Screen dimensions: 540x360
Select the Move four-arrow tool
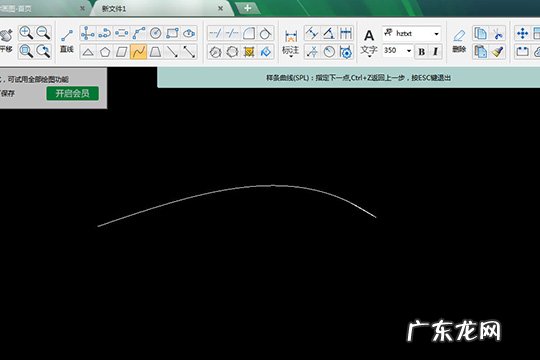(x=522, y=33)
